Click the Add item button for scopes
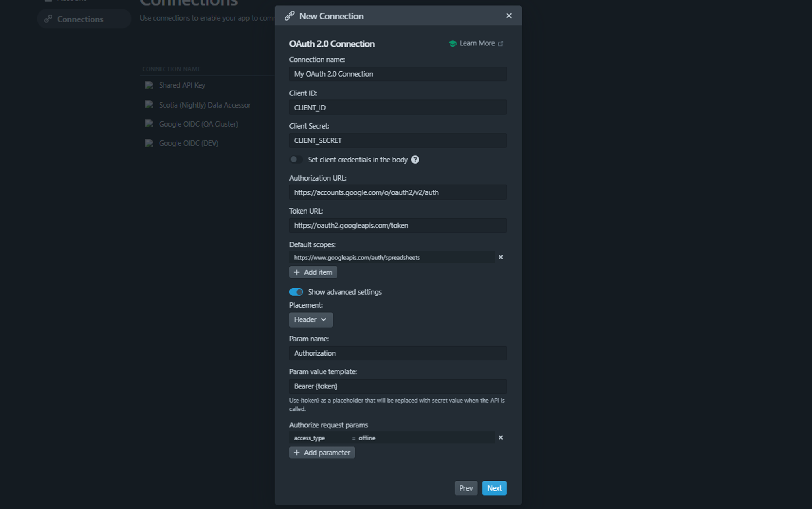 pyautogui.click(x=313, y=272)
